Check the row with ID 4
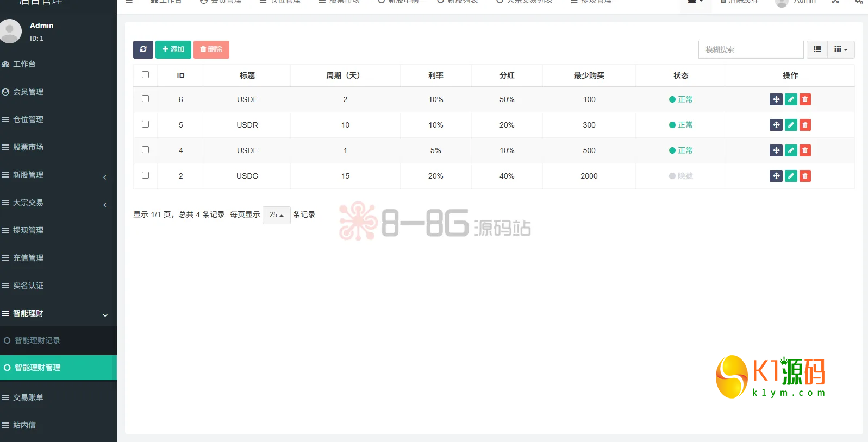 [x=145, y=150]
